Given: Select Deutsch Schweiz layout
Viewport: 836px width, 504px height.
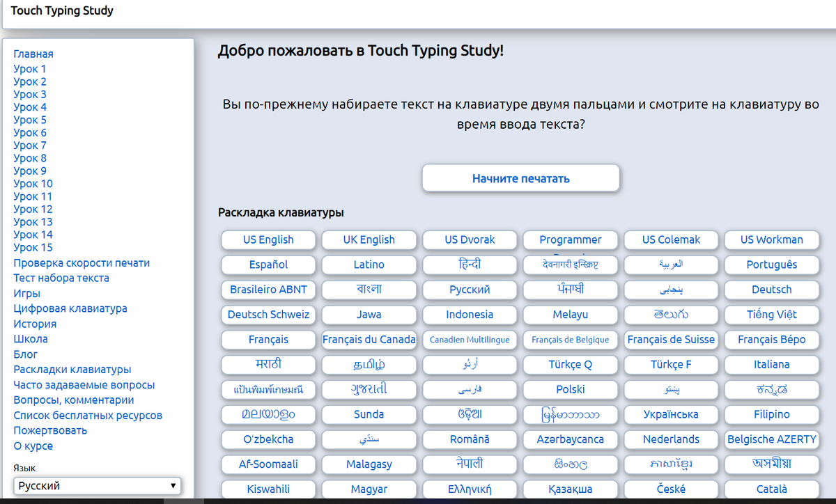Looking at the screenshot, I should coord(268,315).
